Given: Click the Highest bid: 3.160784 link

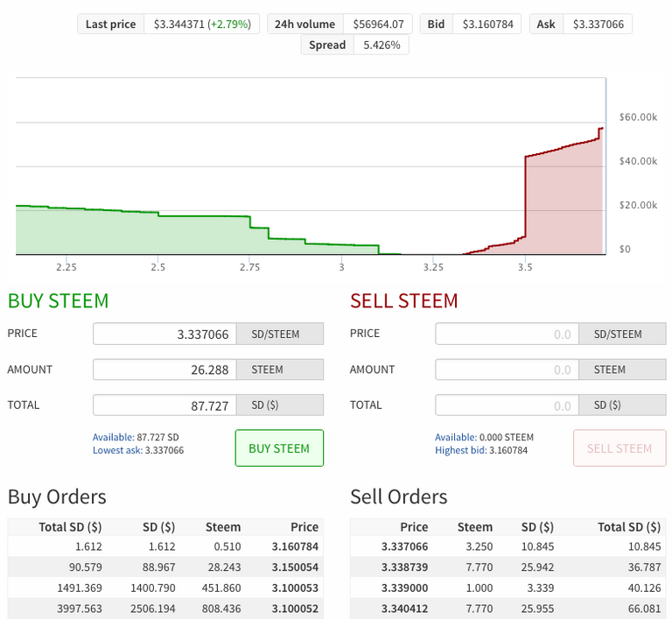Looking at the screenshot, I should tap(481, 450).
